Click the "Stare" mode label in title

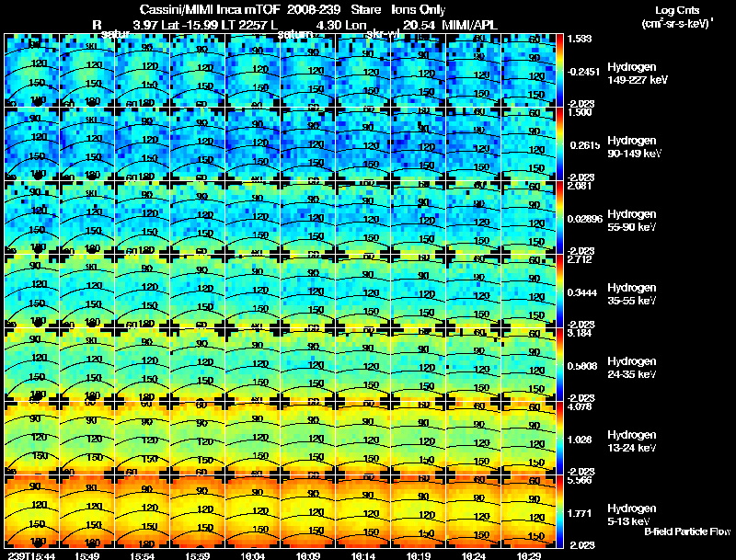tap(365, 10)
